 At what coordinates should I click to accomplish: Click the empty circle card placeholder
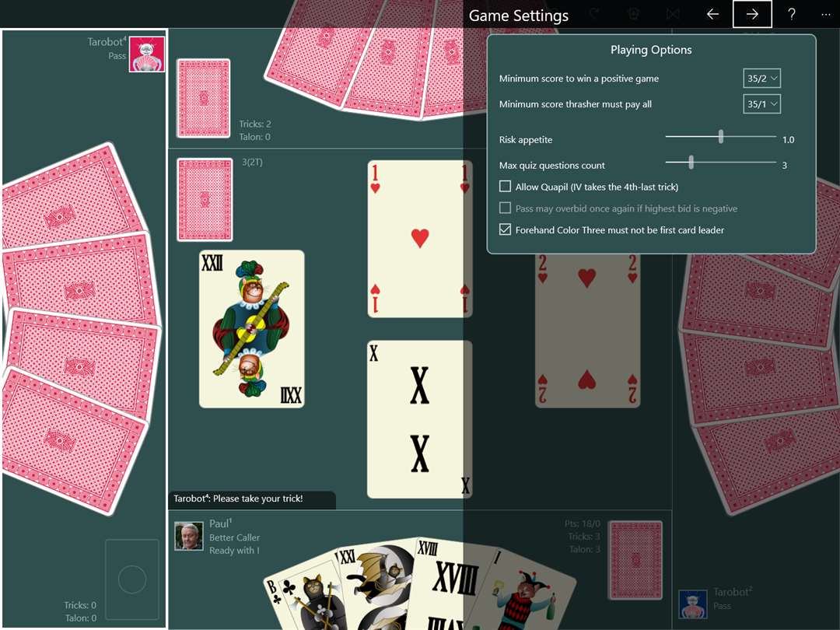pos(131,579)
